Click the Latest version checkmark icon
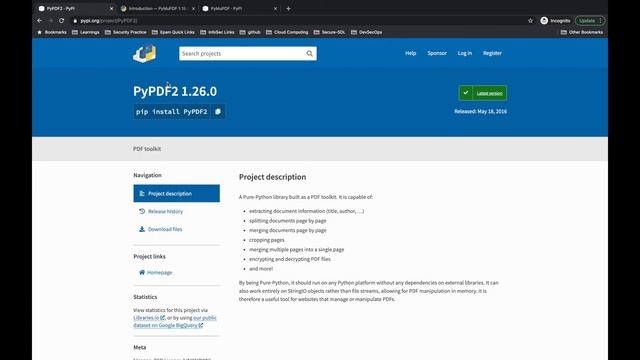The width and height of the screenshot is (640, 360). click(466, 93)
